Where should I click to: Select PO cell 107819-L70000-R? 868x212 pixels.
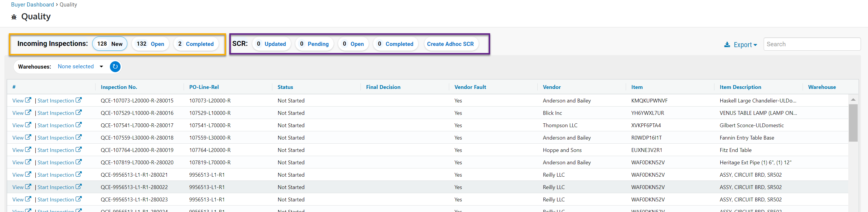[x=210, y=163]
